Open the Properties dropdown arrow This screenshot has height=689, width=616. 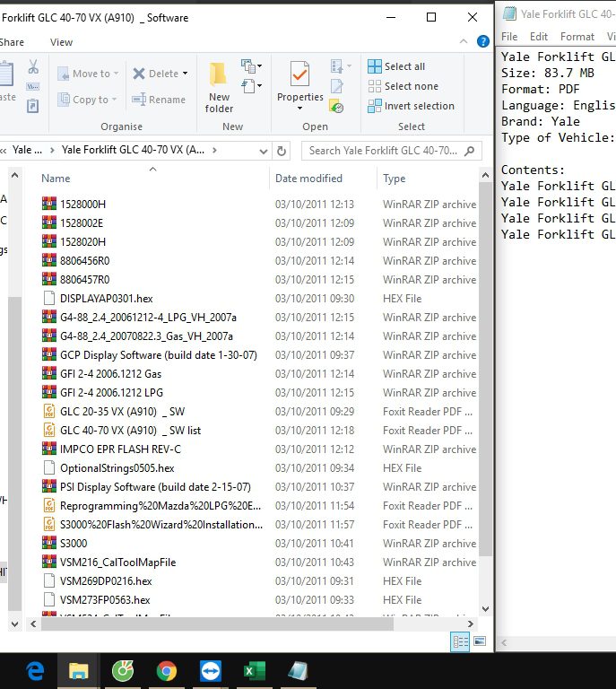point(299,108)
